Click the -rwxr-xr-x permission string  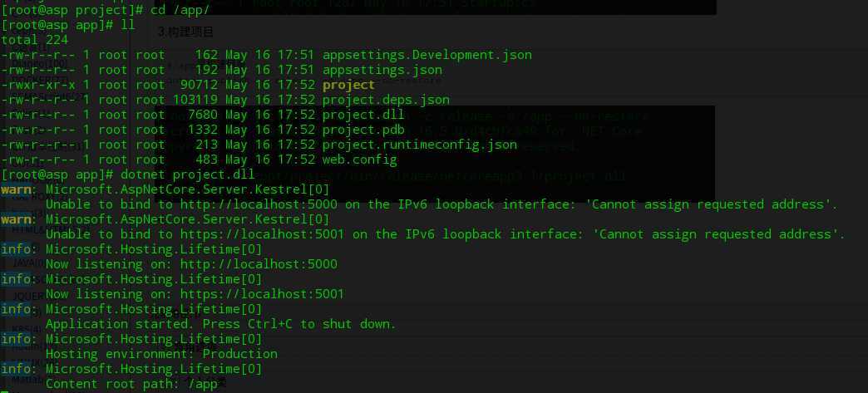click(38, 85)
